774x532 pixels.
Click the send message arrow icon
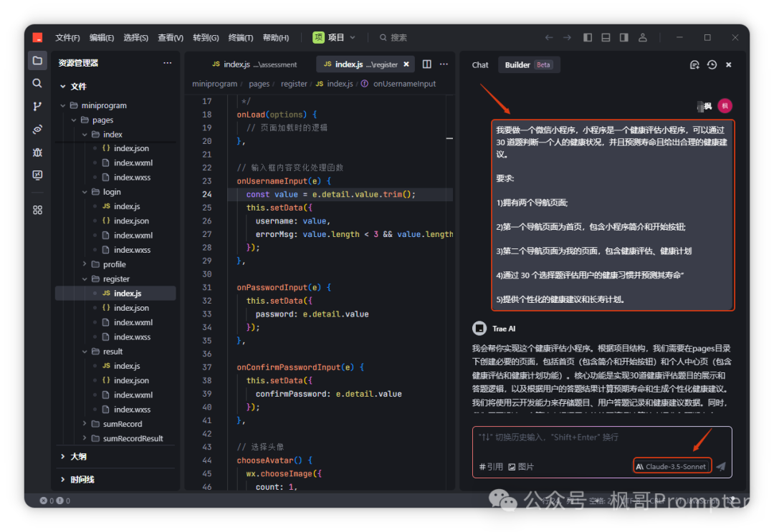(x=721, y=466)
